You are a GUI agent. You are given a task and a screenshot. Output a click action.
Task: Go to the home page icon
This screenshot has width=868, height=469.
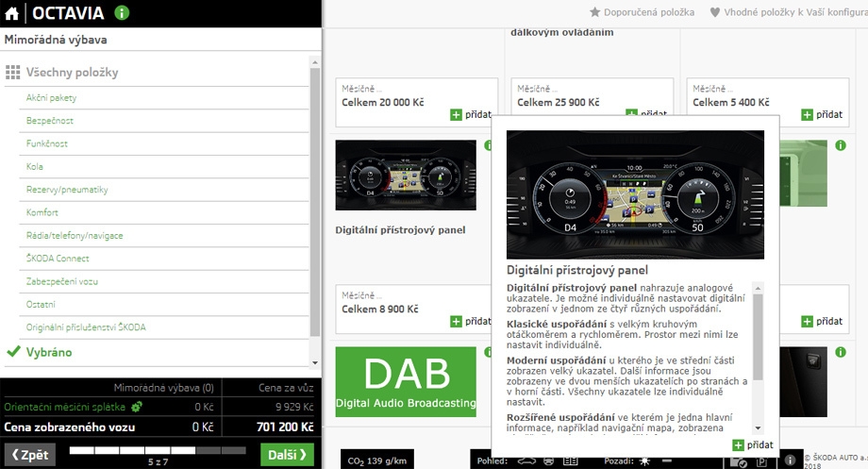(x=11, y=13)
